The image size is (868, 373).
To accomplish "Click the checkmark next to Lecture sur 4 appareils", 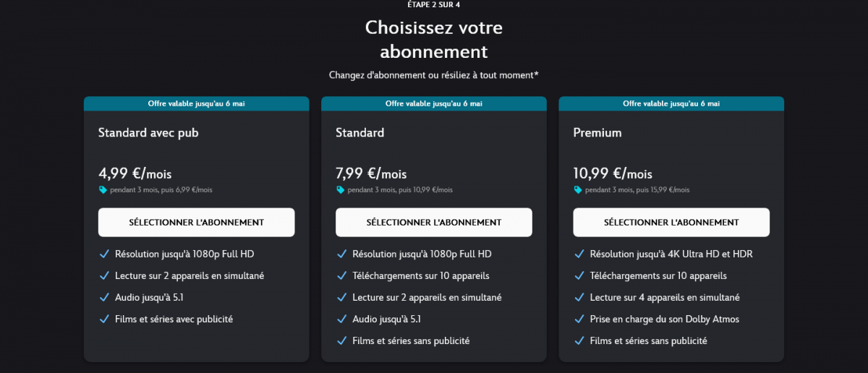I will (579, 297).
